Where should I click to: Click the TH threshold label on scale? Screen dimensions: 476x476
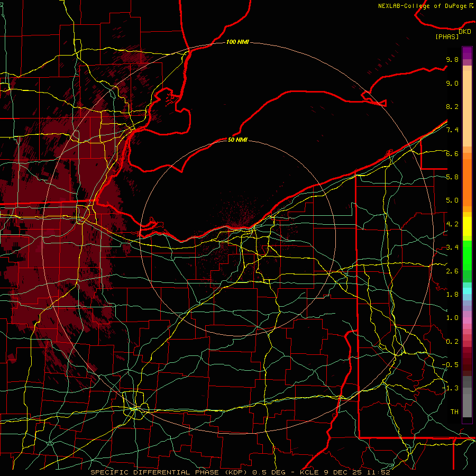pyautogui.click(x=454, y=412)
